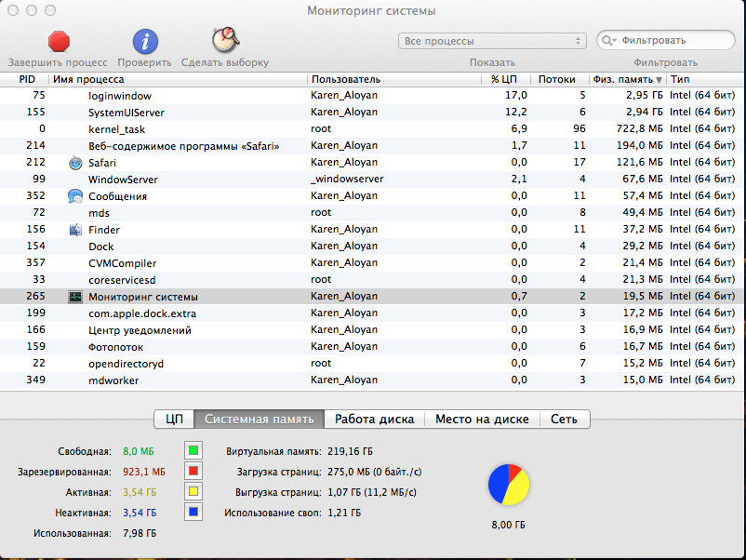
Task: Click the Загрузка страниц value 275,0 МБ
Action: (347, 472)
